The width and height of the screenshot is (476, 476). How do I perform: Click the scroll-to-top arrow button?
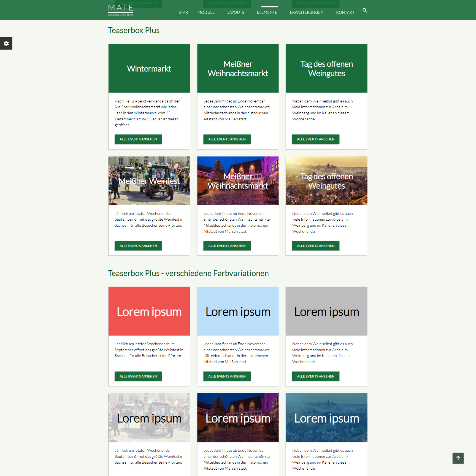[458, 458]
